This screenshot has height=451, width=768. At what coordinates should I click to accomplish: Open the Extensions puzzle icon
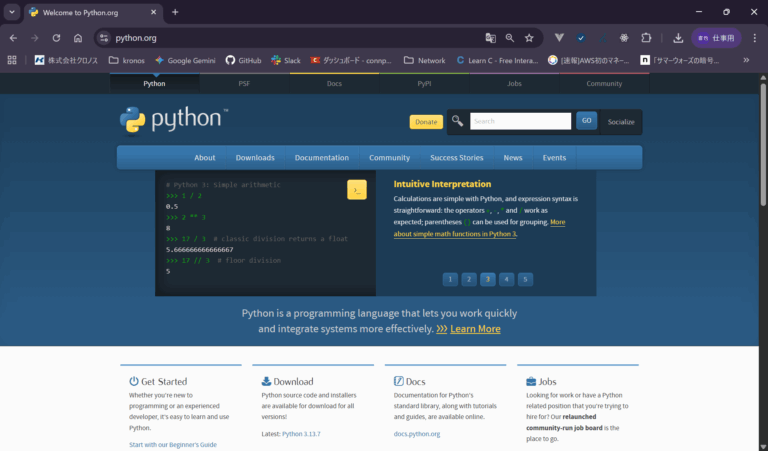pos(646,38)
